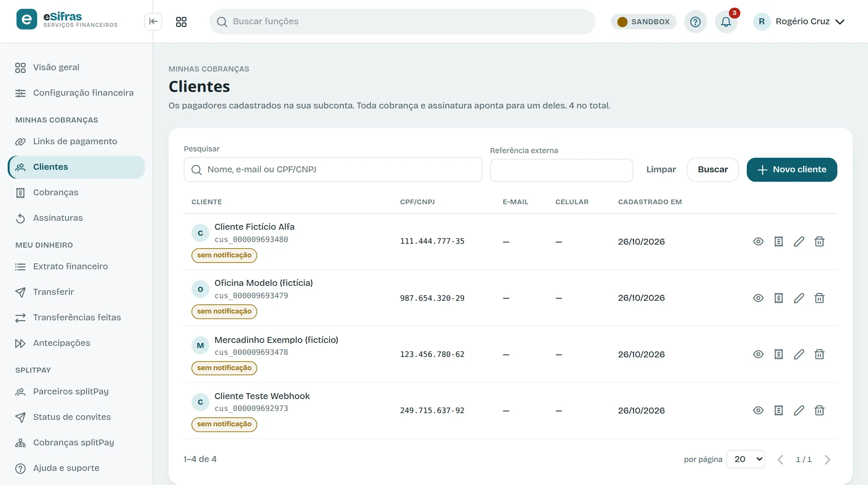Open notifications bell with 3 badge
The image size is (868, 485).
tap(726, 22)
